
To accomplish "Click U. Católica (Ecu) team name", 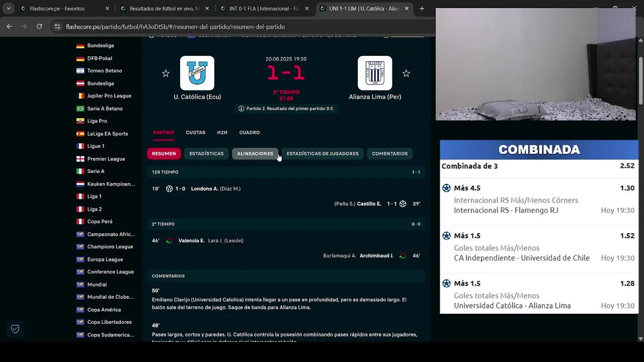I will (197, 97).
